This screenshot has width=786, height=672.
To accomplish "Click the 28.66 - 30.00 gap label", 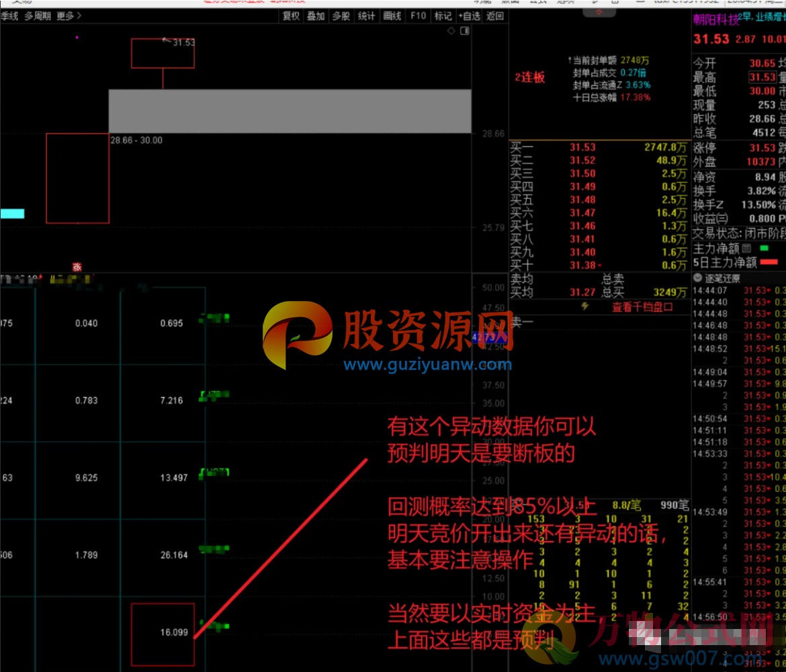I will click(136, 140).
